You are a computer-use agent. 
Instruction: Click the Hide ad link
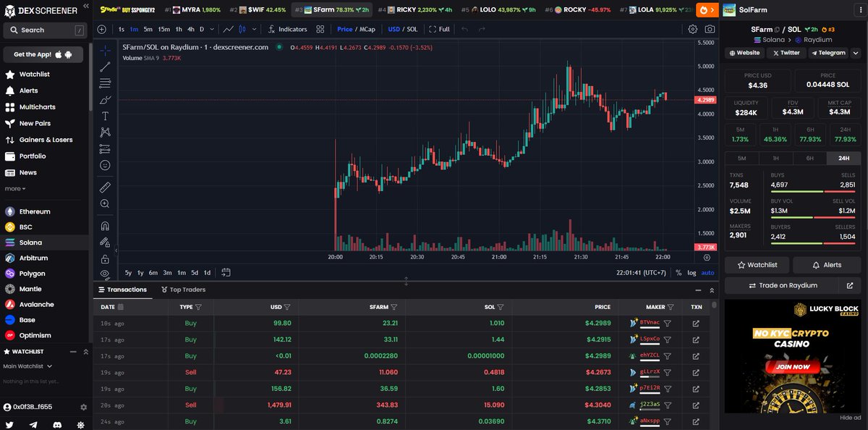(x=850, y=418)
